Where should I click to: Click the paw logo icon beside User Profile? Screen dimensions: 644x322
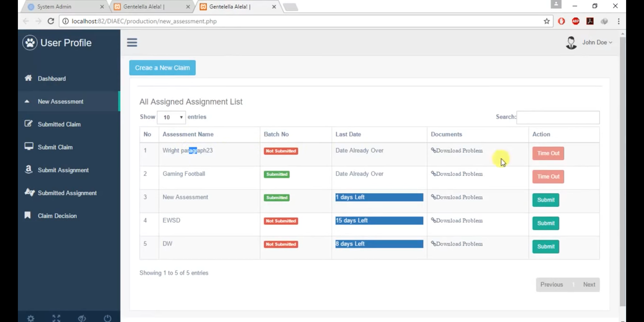point(30,43)
